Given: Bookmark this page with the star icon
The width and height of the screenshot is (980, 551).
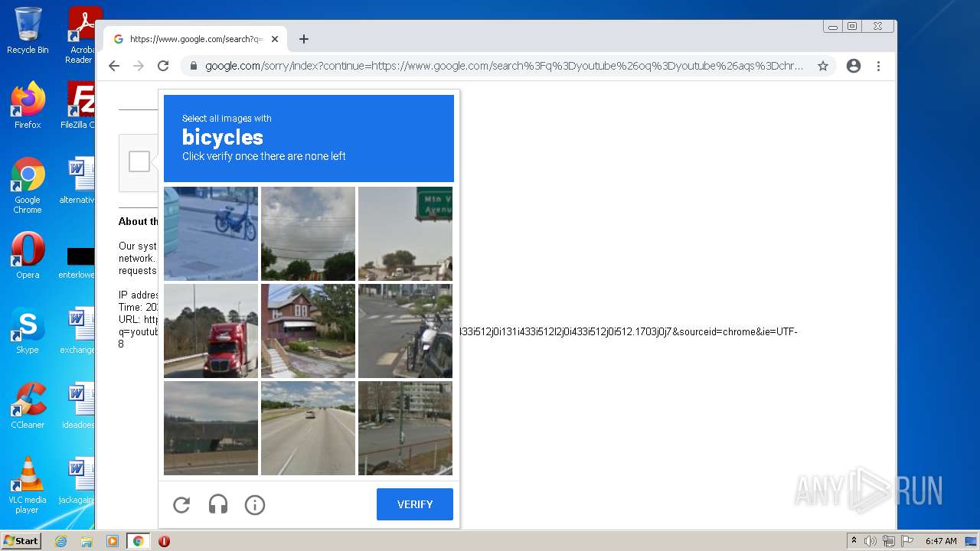Looking at the screenshot, I should (823, 66).
